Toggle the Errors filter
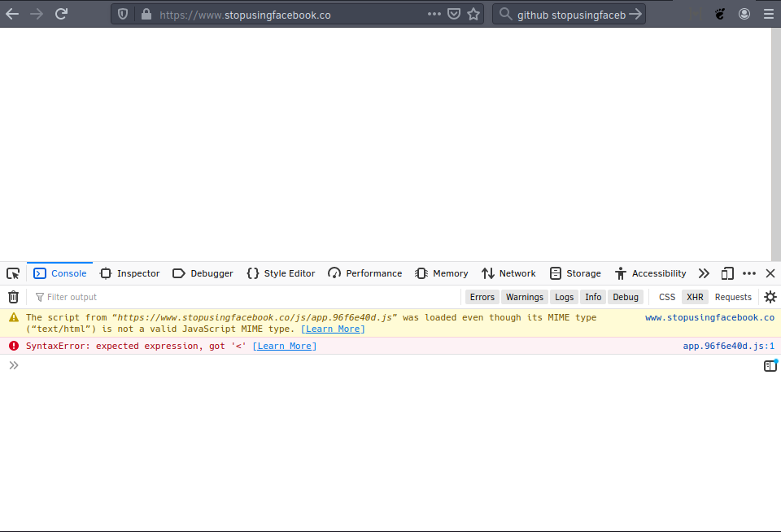Image resolution: width=781 pixels, height=532 pixels. tap(482, 297)
